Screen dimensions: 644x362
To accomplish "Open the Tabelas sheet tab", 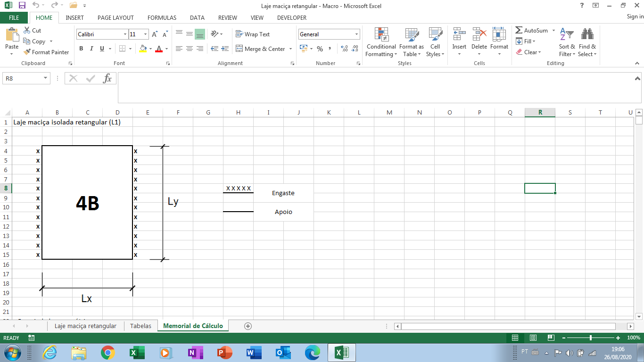I will point(140,326).
